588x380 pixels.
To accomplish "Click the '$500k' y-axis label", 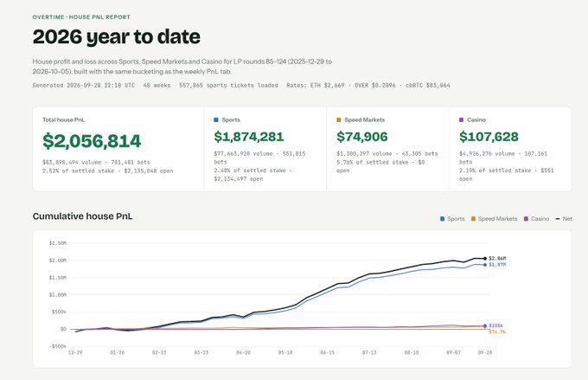I will 59,312.
